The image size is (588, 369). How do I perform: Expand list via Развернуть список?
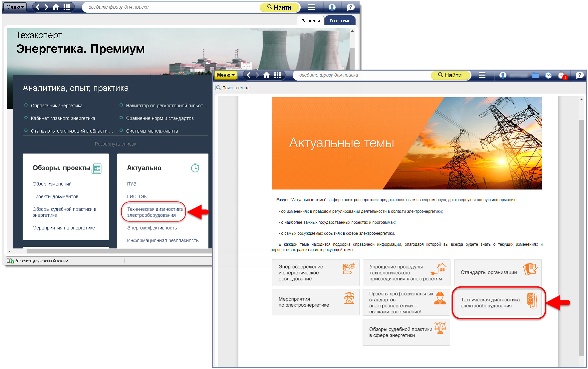coord(116,144)
